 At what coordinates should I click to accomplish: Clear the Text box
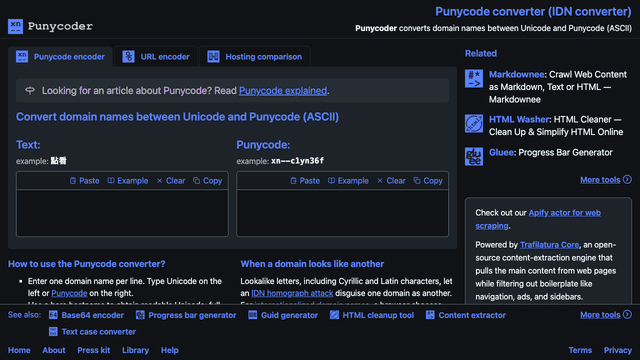171,181
